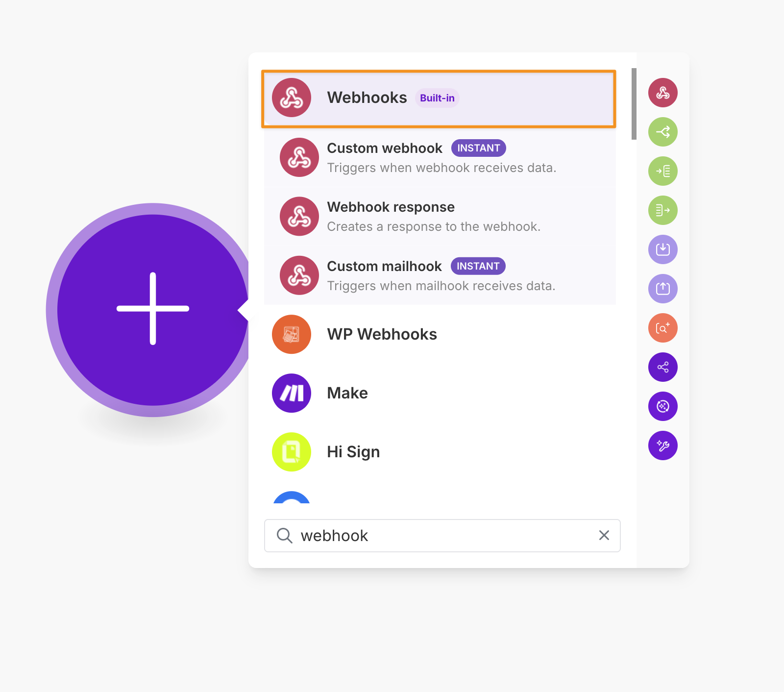Click the red Webhooks sidebar icon

663,93
